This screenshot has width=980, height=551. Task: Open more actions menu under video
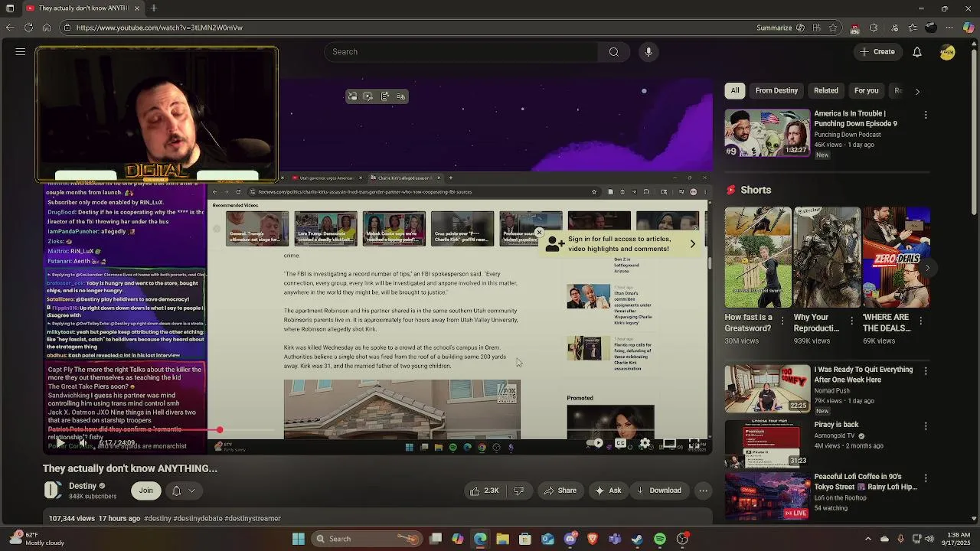[703, 491]
